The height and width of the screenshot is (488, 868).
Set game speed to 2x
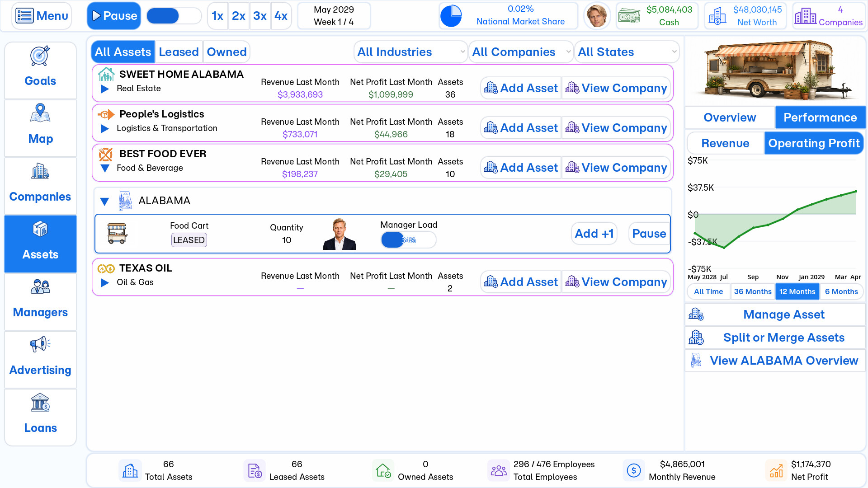238,16
